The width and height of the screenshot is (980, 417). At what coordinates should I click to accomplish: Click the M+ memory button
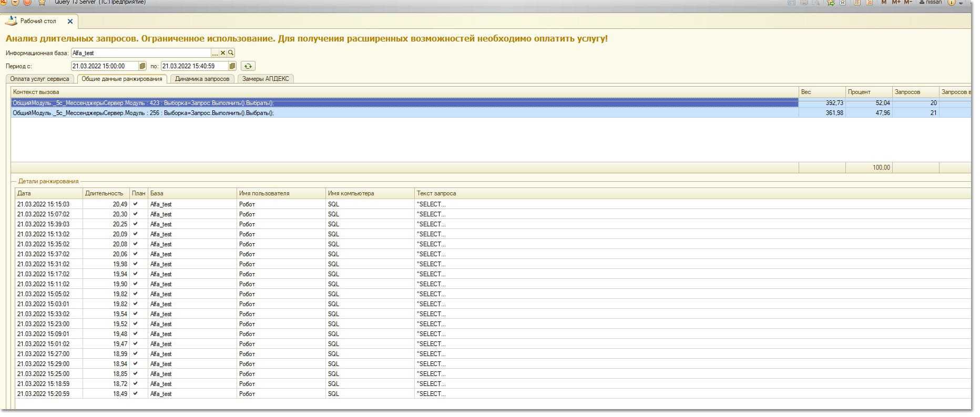(x=896, y=3)
